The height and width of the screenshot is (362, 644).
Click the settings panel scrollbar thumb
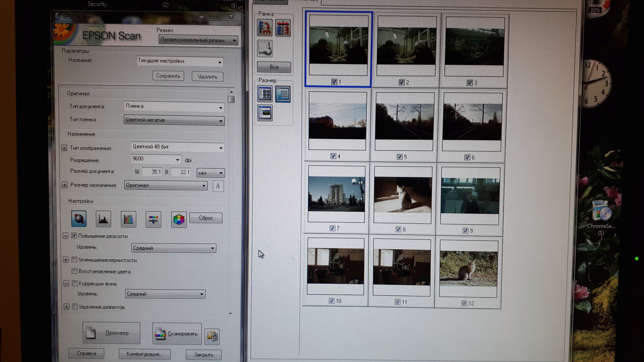[231, 99]
